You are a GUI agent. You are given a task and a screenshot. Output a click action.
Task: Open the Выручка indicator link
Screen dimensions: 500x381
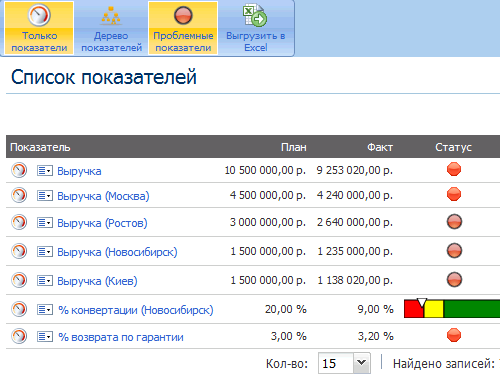click(79, 171)
